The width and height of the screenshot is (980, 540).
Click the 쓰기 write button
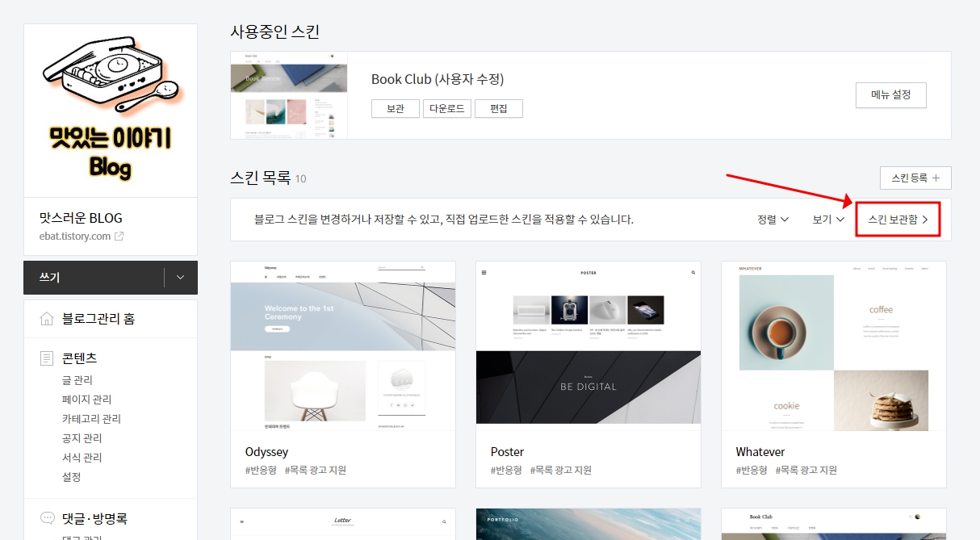(x=94, y=278)
